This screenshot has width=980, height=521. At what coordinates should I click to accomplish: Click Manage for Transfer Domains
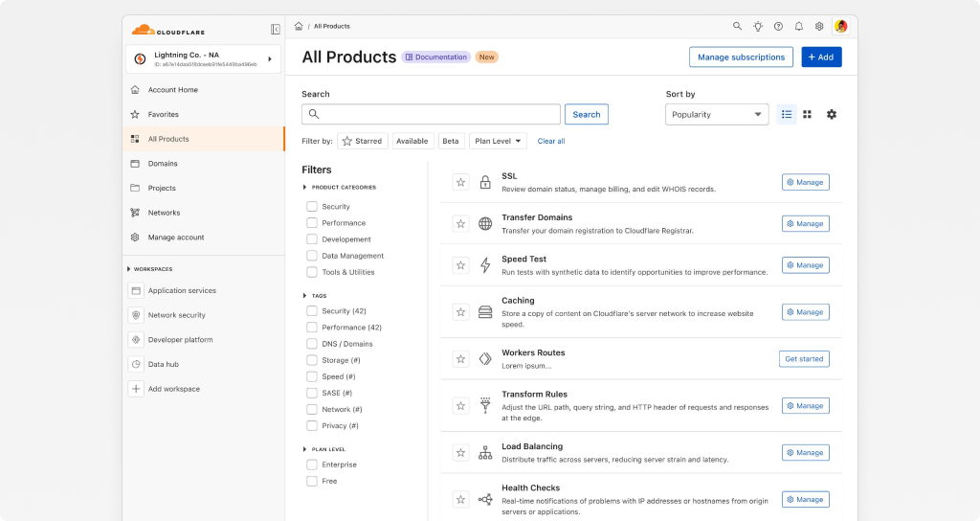tap(805, 223)
